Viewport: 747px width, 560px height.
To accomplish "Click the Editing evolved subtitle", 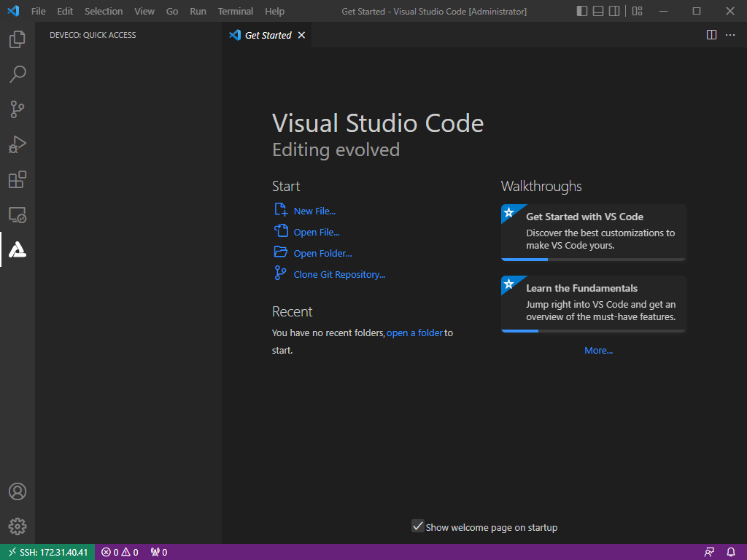I will click(x=336, y=150).
